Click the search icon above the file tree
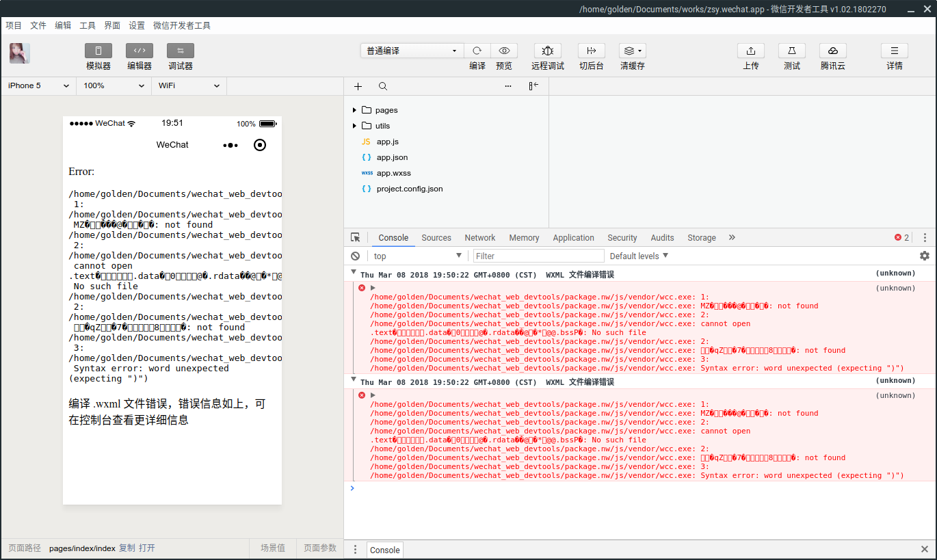The width and height of the screenshot is (937, 560). click(382, 86)
